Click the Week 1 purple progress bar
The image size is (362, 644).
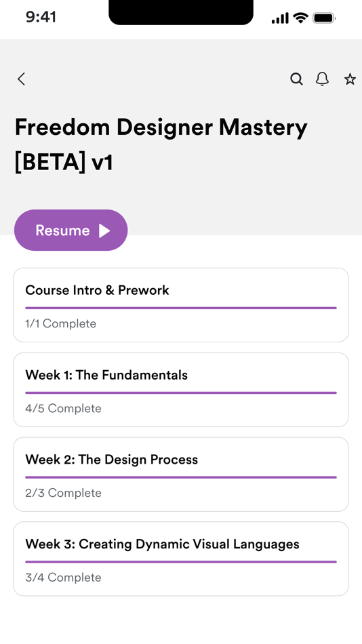point(181,393)
